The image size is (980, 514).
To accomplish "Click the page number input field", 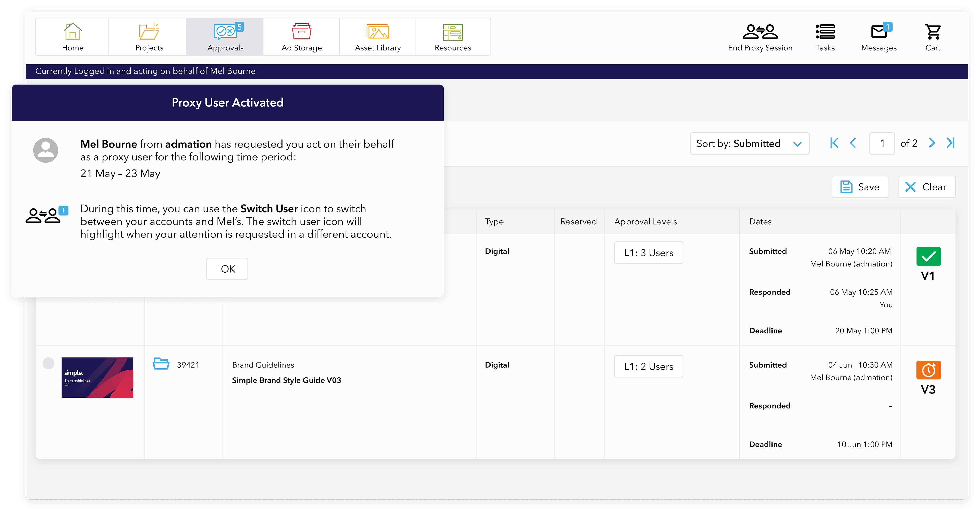I will point(881,143).
